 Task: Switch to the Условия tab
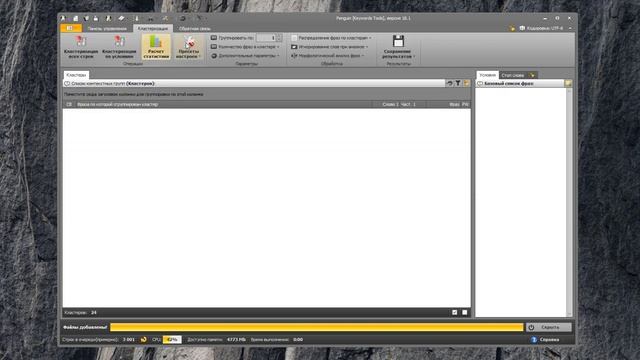point(487,75)
